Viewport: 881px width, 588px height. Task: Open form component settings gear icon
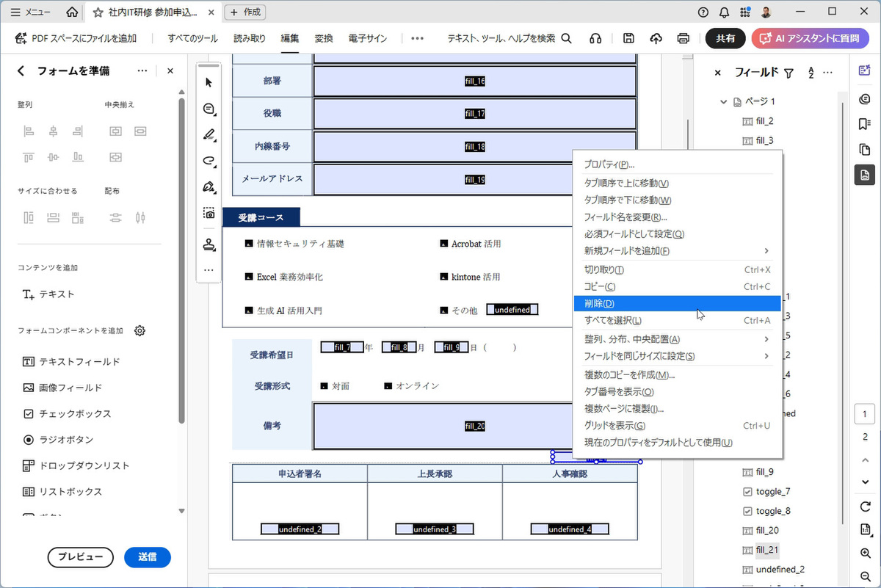(139, 331)
